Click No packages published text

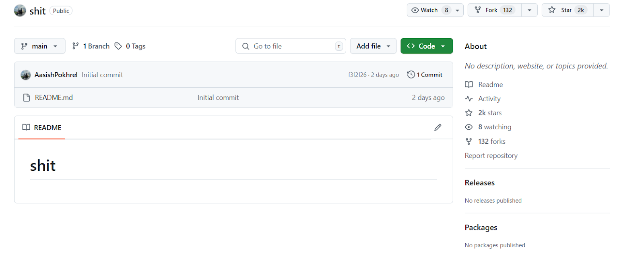495,245
